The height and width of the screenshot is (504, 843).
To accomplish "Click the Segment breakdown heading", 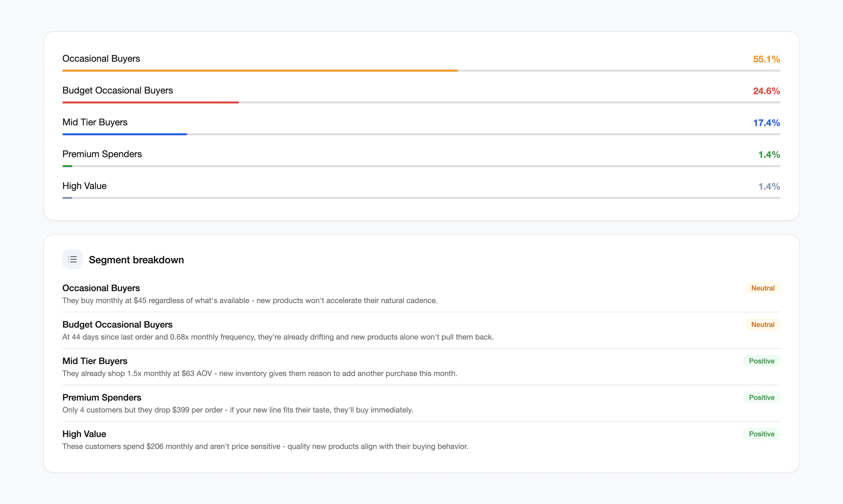I will [x=136, y=260].
